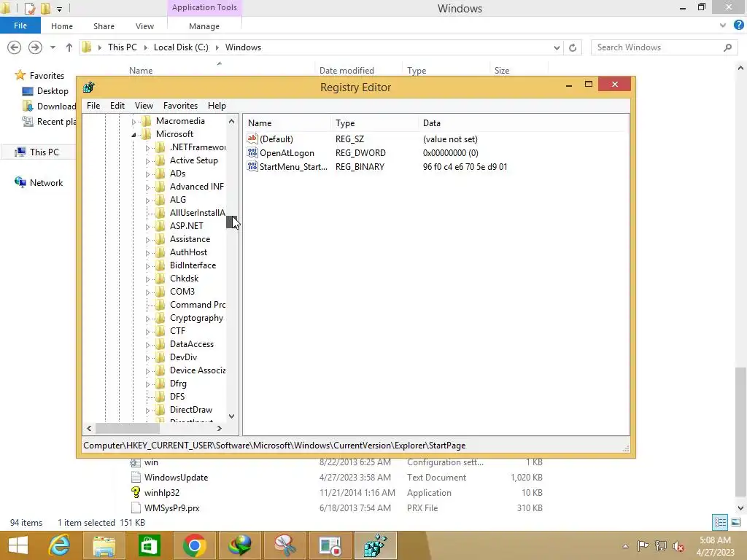Launch Google Chrome from the taskbar
This screenshot has height=560, width=747.
pyautogui.click(x=194, y=545)
